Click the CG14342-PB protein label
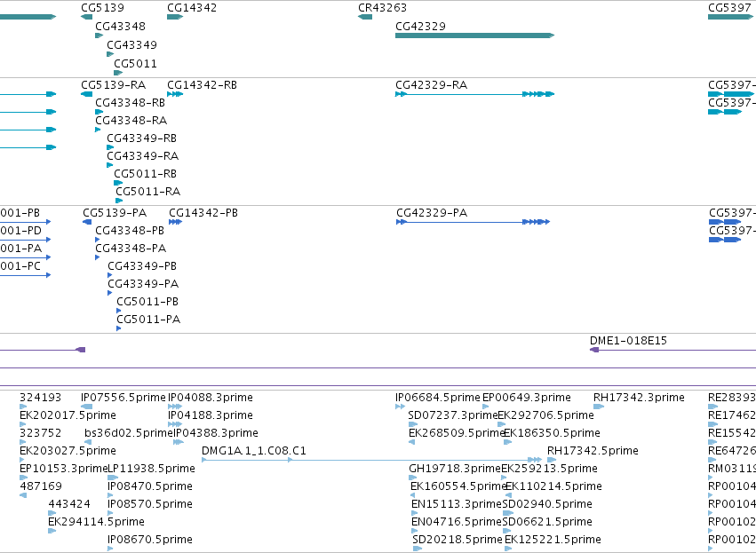Viewport: 756px width, 553px height. [x=203, y=213]
